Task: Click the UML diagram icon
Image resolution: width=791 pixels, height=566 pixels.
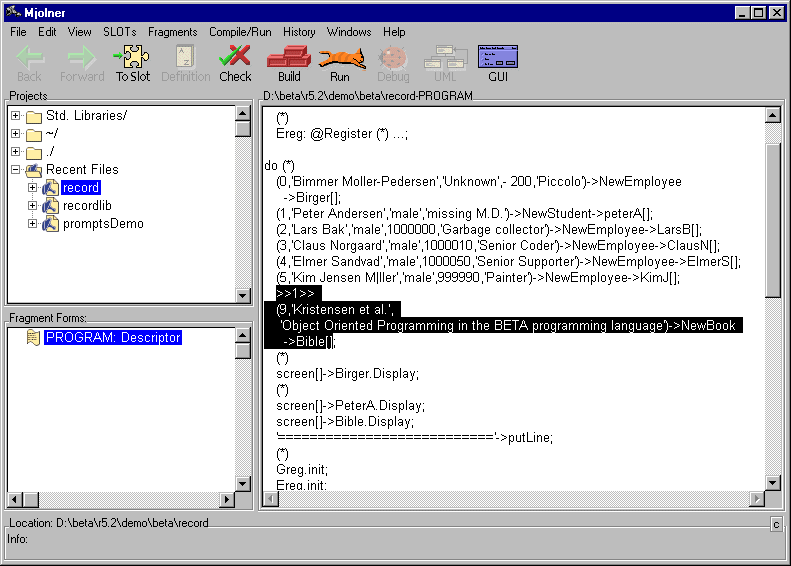Action: point(445,62)
